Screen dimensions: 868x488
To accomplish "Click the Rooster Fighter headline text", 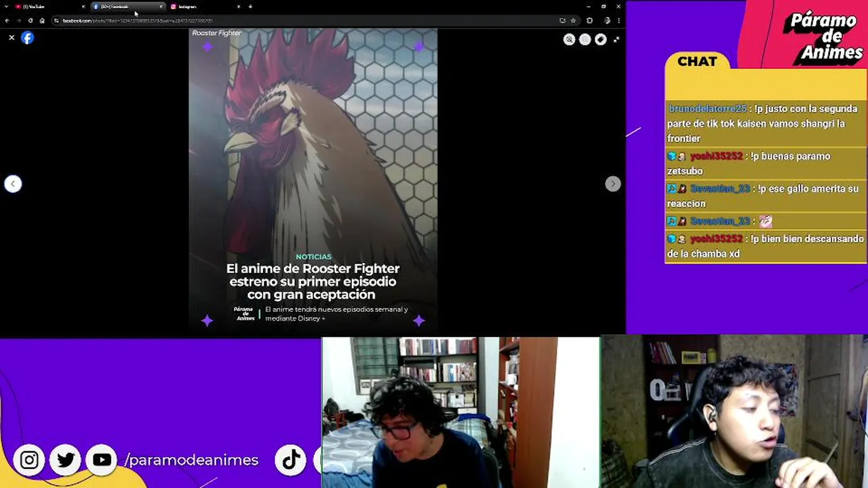I will [x=313, y=281].
